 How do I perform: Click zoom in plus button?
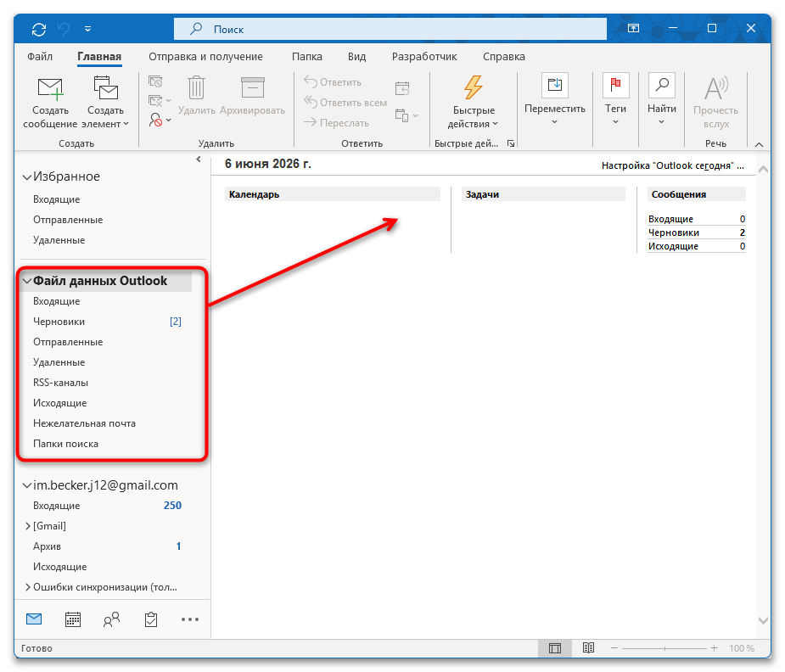[714, 648]
